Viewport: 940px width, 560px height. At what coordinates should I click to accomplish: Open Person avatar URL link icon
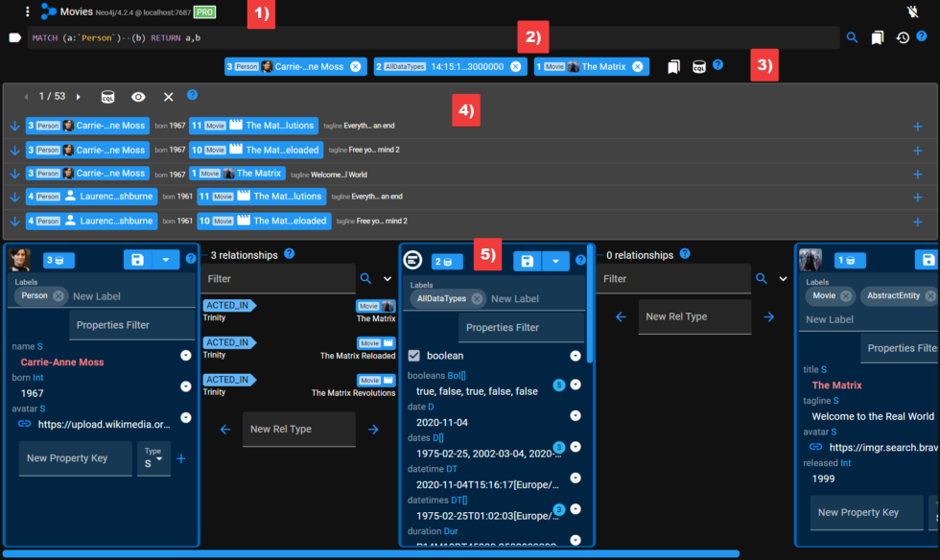tap(25, 424)
